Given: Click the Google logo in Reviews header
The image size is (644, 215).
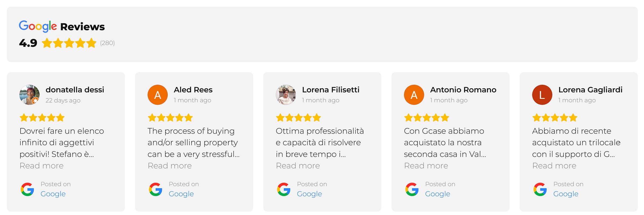Looking at the screenshot, I should coord(38,26).
